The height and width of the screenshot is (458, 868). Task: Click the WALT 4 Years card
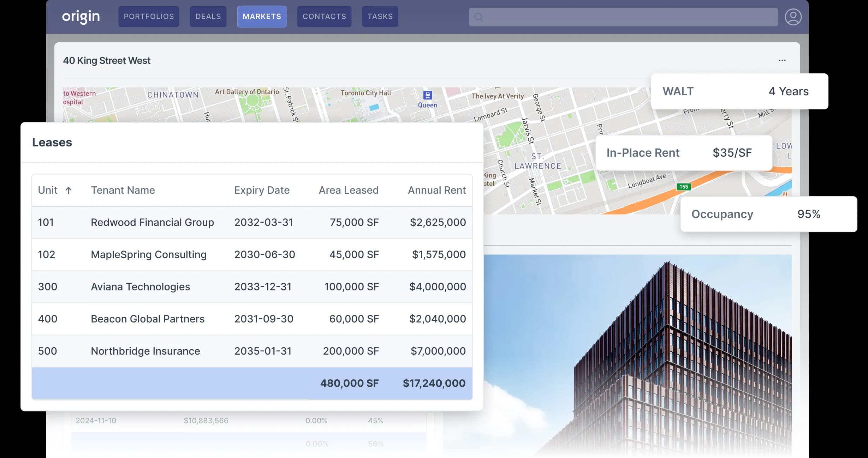(x=739, y=91)
